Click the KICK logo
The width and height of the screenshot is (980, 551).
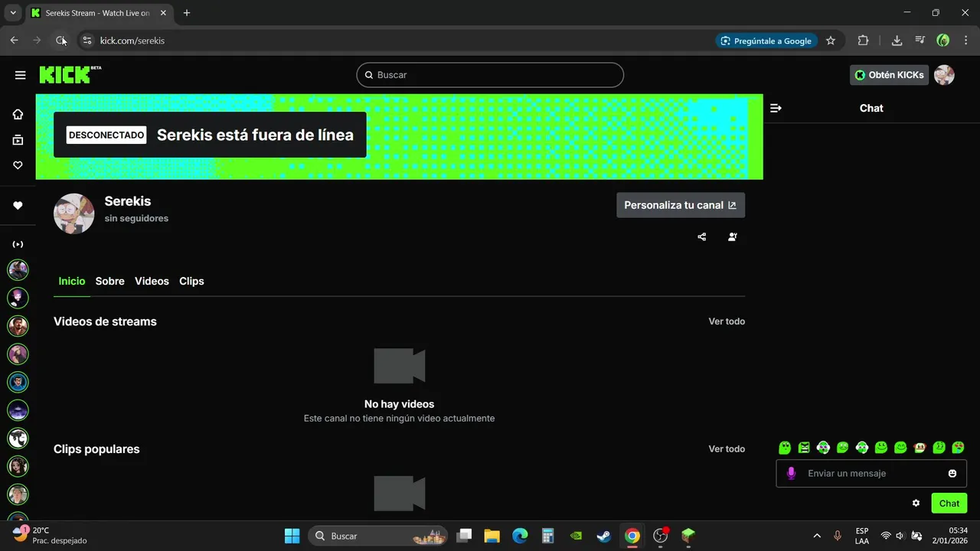pyautogui.click(x=70, y=74)
